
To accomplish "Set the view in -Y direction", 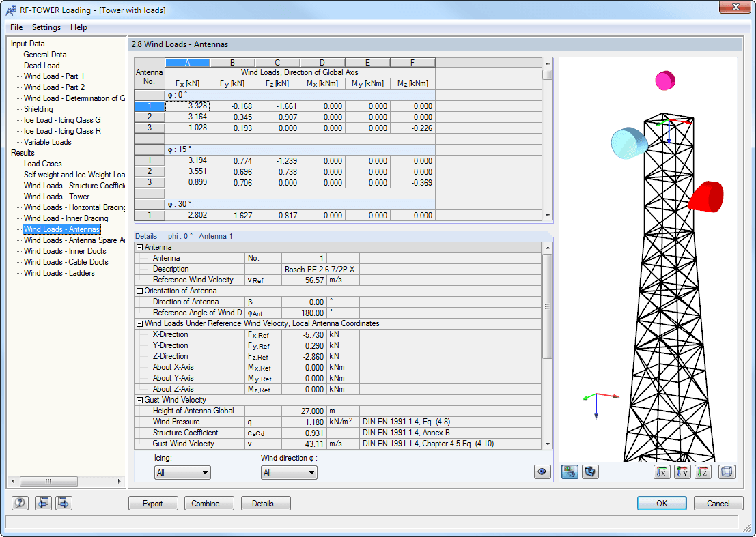I will [682, 471].
